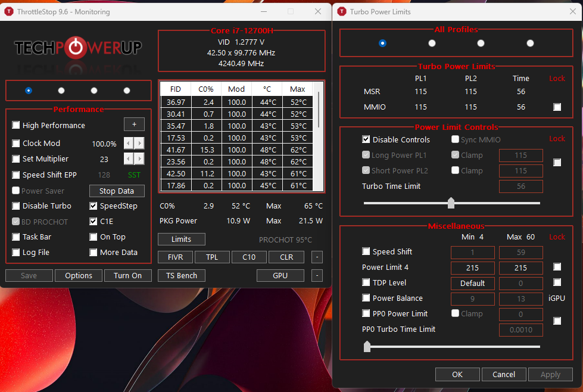The width and height of the screenshot is (583, 392).
Task: Select fourth profile in ThrottleStop Monitoring
Action: point(127,91)
